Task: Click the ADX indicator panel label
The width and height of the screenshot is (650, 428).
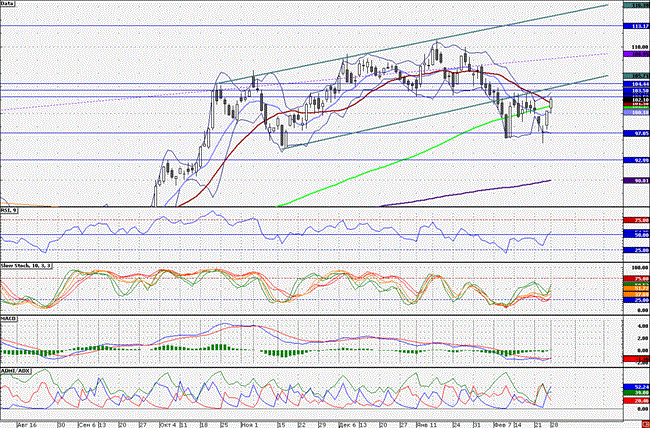Action: (x=15, y=369)
